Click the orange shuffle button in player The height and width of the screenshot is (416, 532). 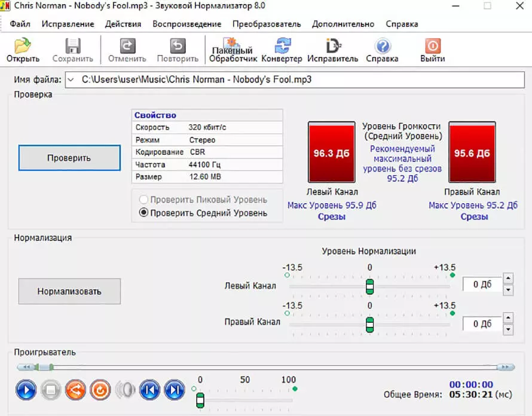[x=76, y=390]
